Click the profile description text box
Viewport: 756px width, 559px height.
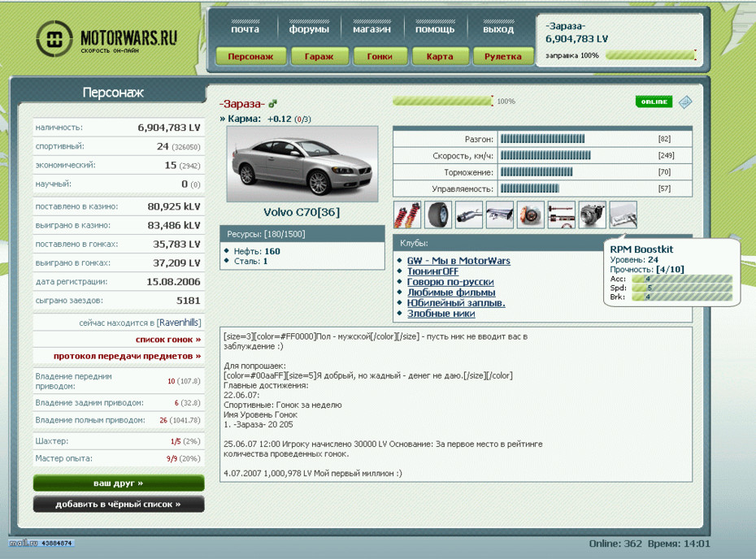[456, 405]
